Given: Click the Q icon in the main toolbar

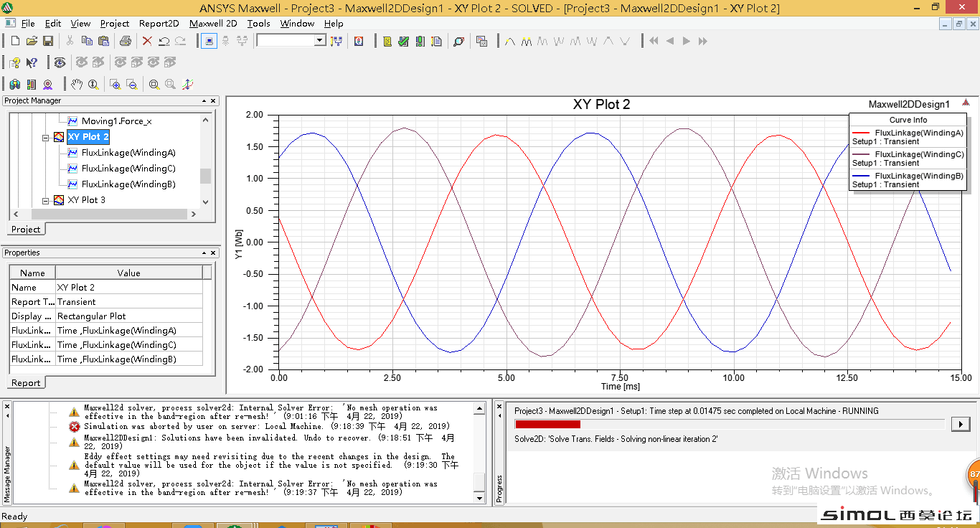Looking at the screenshot, I should [359, 41].
